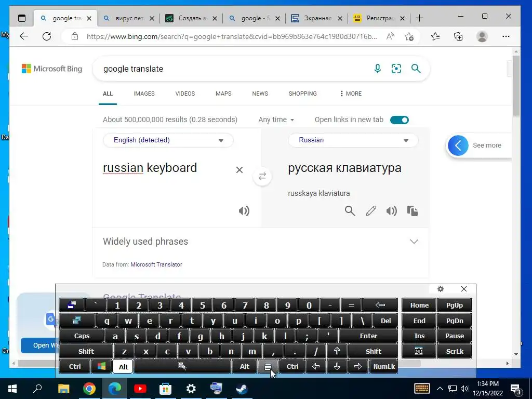Click Microsoft Bing logo
Viewport: 532px width, 399px height.
click(x=52, y=69)
